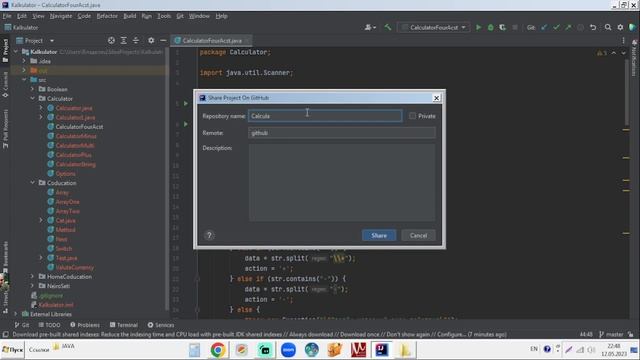The image size is (640, 360).
Task: Click the Expand All icon in the Project panel
Action: [x=124, y=40]
